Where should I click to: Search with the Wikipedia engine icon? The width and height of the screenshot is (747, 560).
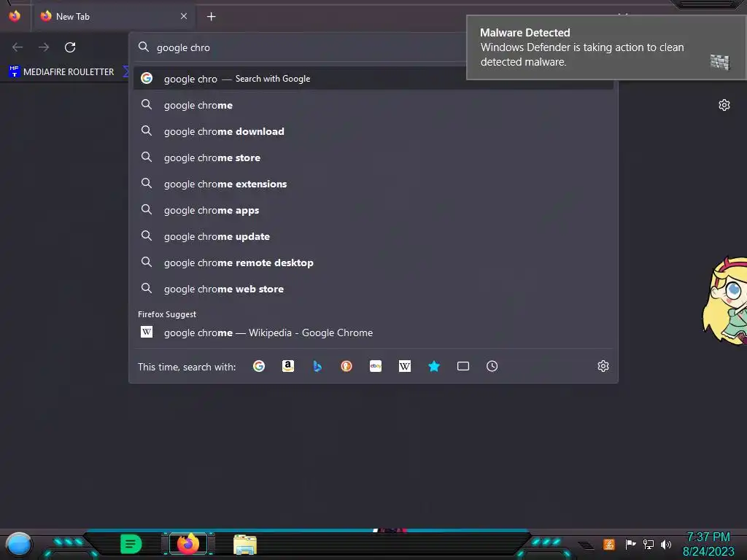click(x=404, y=366)
